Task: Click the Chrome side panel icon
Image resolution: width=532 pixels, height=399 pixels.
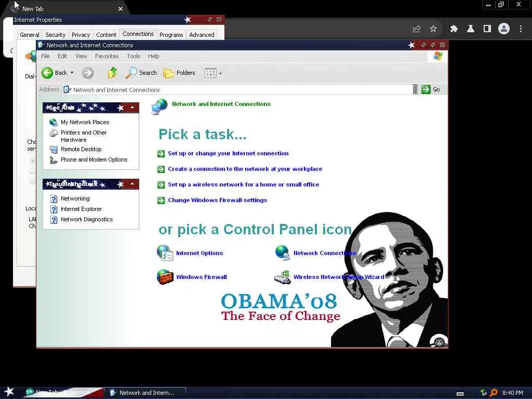Action: pyautogui.click(x=487, y=29)
